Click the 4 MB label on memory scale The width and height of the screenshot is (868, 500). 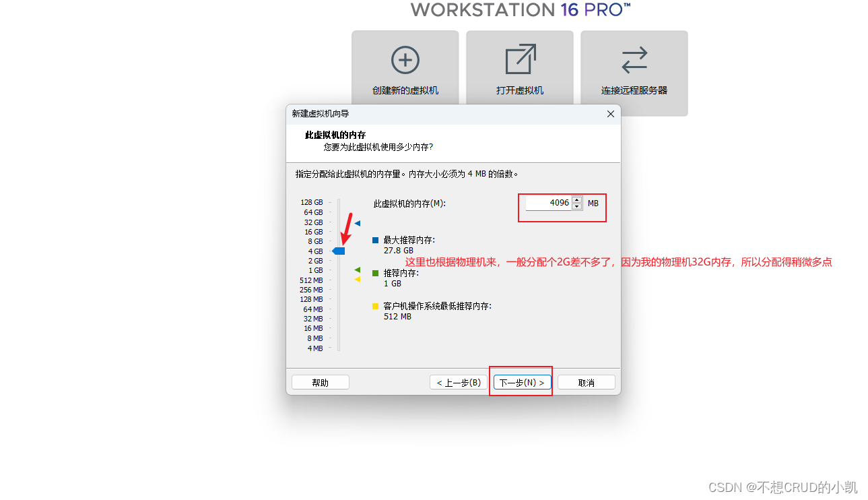(x=315, y=348)
